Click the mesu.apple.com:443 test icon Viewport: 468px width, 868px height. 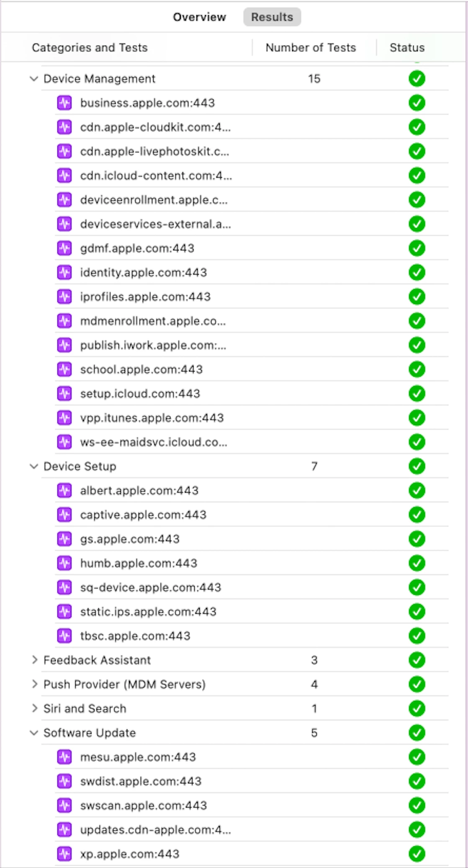tap(64, 757)
